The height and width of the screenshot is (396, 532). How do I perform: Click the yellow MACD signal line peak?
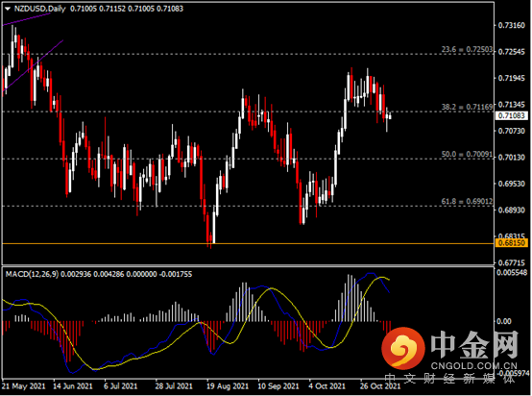tap(381, 278)
